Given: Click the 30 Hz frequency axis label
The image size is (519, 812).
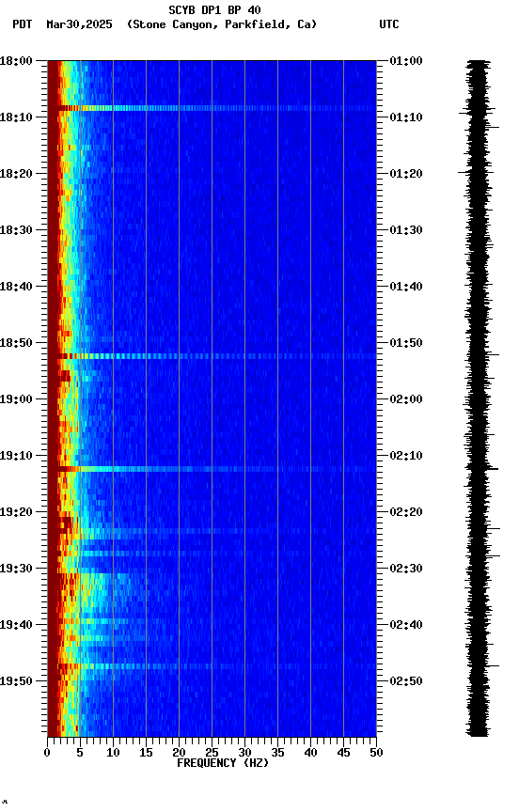Looking at the screenshot, I should [244, 753].
